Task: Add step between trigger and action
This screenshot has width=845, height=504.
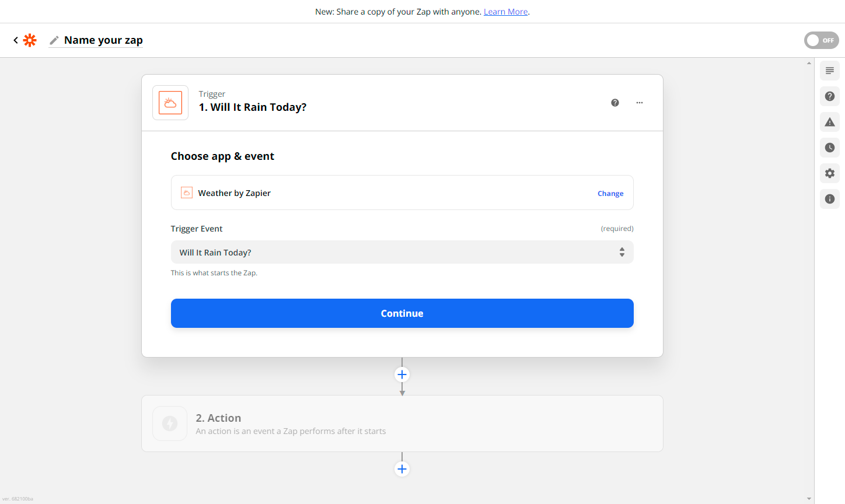Action: (402, 374)
